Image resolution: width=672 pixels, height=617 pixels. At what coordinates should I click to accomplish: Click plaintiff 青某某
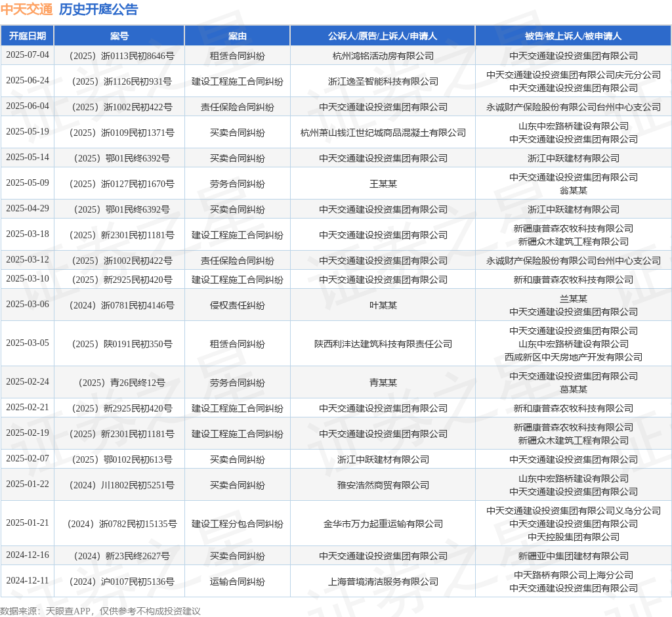click(x=383, y=383)
